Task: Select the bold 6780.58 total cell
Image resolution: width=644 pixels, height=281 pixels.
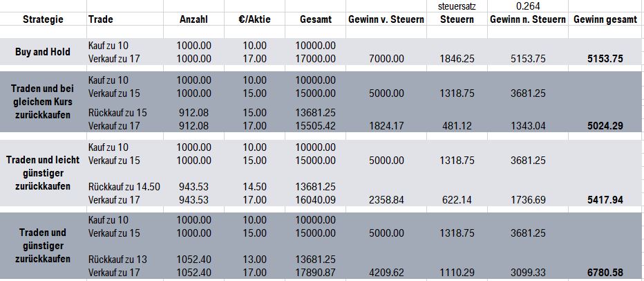Action: point(605,273)
